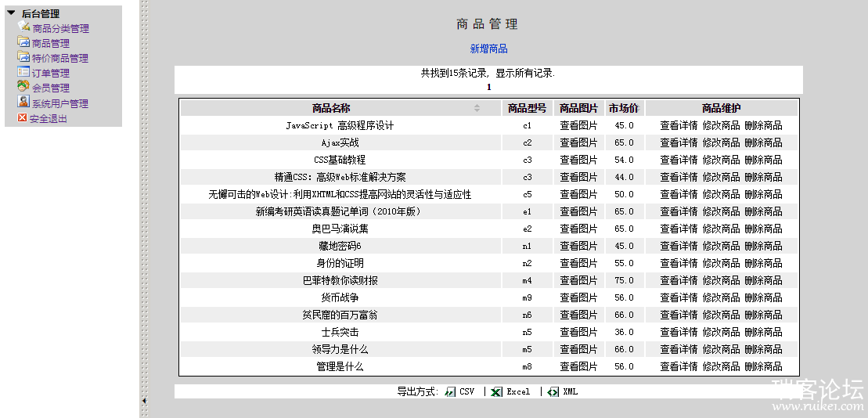
Task: Open 订单管理 in the sidebar
Action: click(x=51, y=74)
